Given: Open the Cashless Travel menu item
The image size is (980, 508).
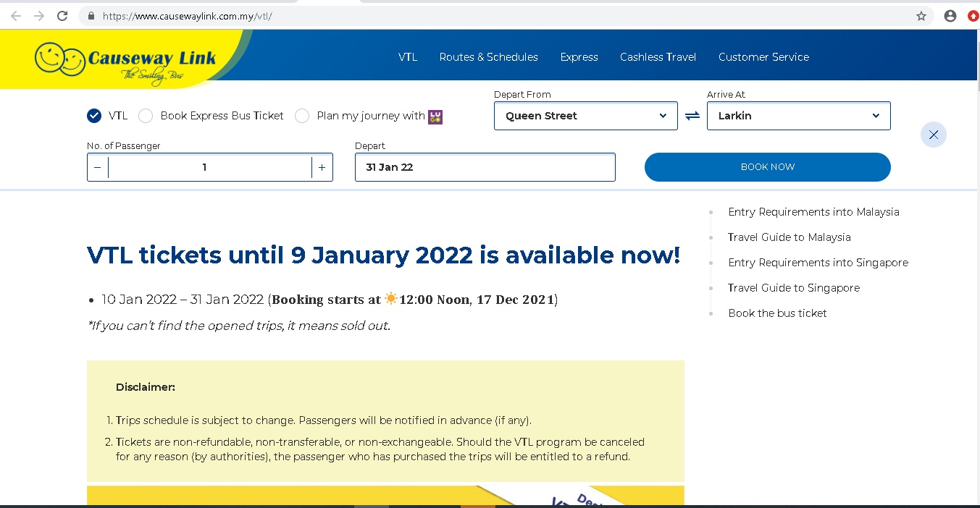Looking at the screenshot, I should (658, 57).
